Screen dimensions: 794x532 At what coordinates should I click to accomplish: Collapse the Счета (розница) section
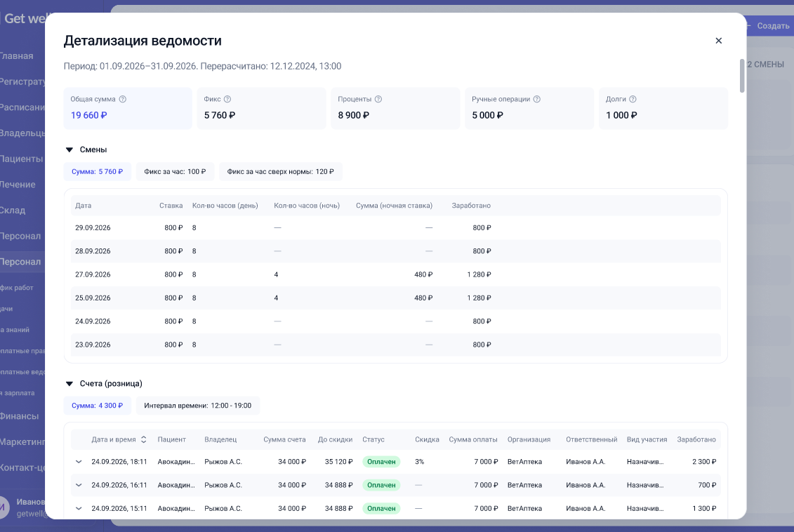(x=70, y=384)
